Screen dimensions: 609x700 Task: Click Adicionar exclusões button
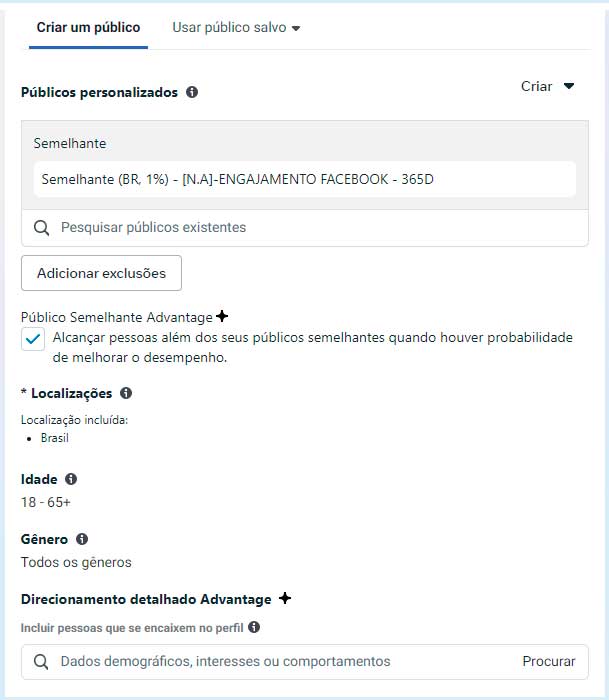pos(101,273)
